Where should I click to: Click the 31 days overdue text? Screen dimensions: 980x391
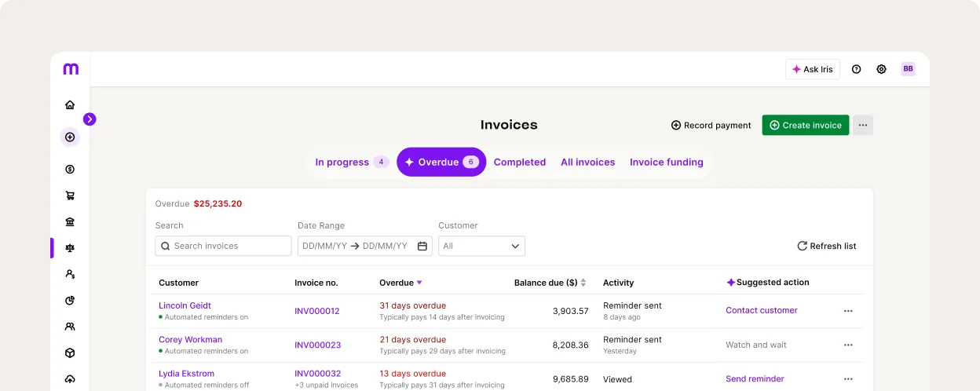(x=412, y=305)
